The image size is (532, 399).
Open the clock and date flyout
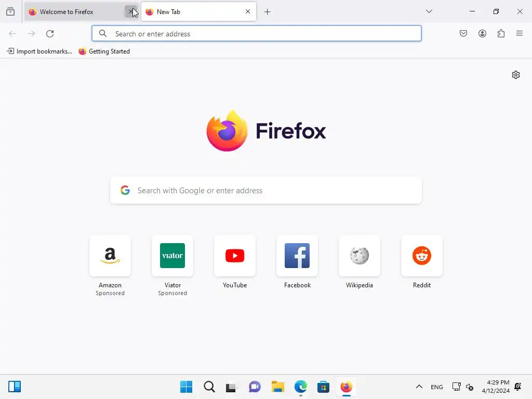tap(496, 387)
